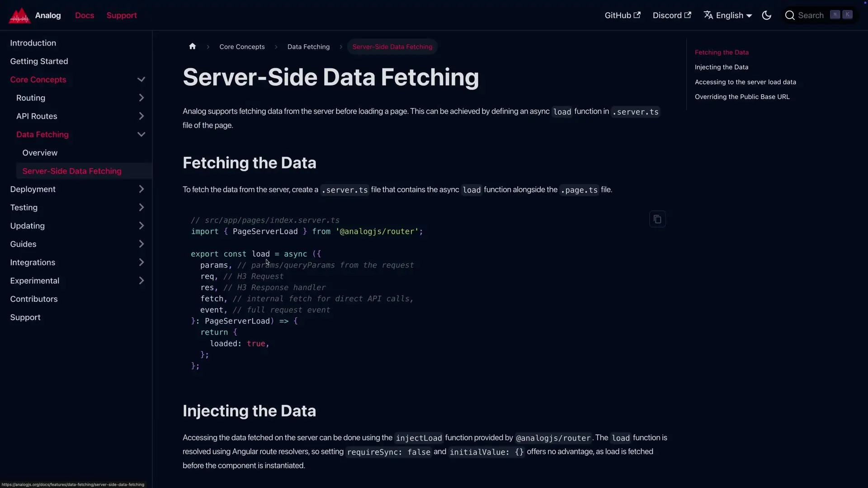Open Deployment sidebar label
Viewport: 868px width, 488px height.
[x=33, y=189]
